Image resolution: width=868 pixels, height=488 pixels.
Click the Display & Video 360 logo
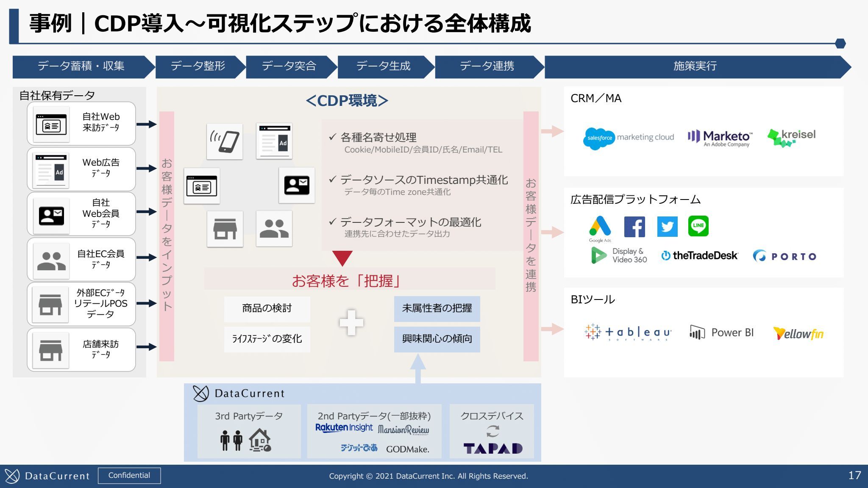pyautogui.click(x=619, y=255)
